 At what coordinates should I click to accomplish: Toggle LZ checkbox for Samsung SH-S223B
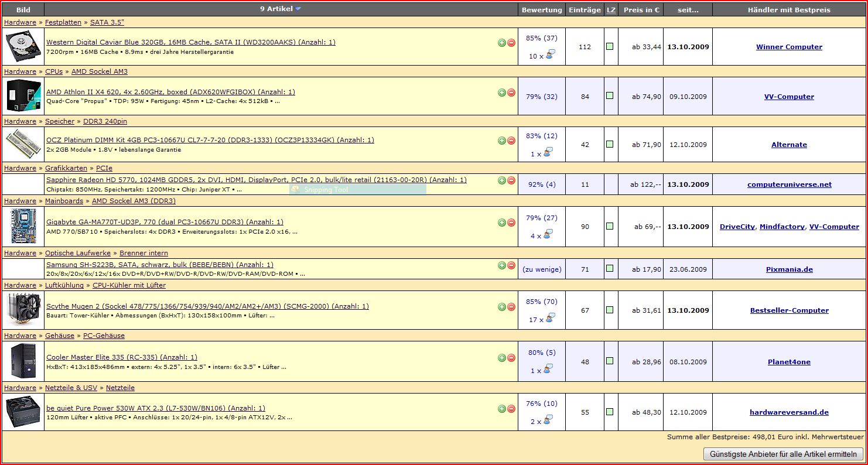click(610, 268)
